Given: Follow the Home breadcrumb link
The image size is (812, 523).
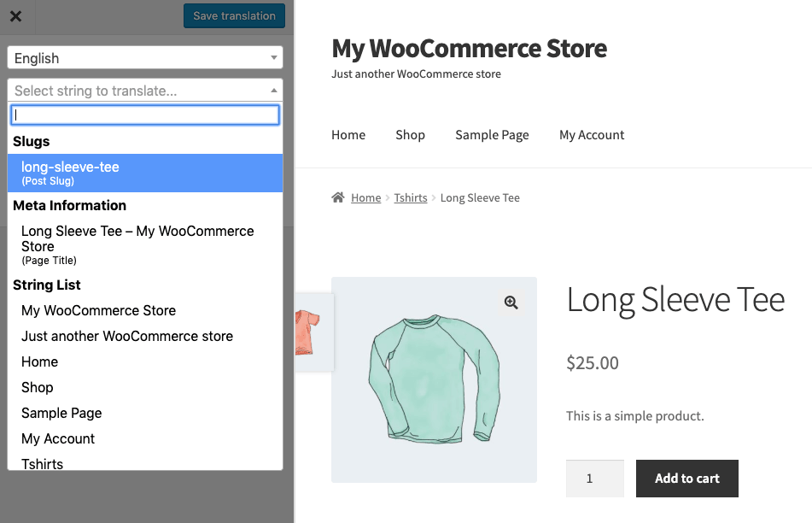Looking at the screenshot, I should (366, 197).
